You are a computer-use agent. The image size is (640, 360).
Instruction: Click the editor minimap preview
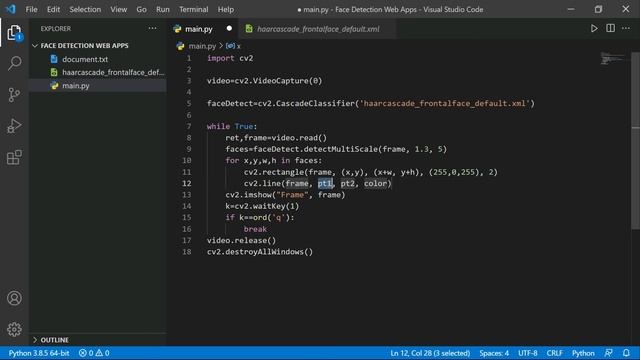pos(612,58)
